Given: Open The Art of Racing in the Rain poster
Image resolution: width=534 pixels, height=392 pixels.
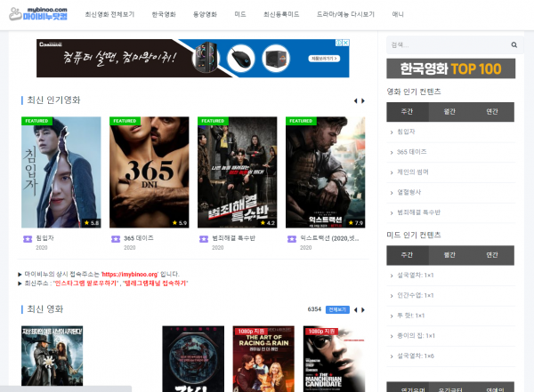Looking at the screenshot, I should [263, 358].
